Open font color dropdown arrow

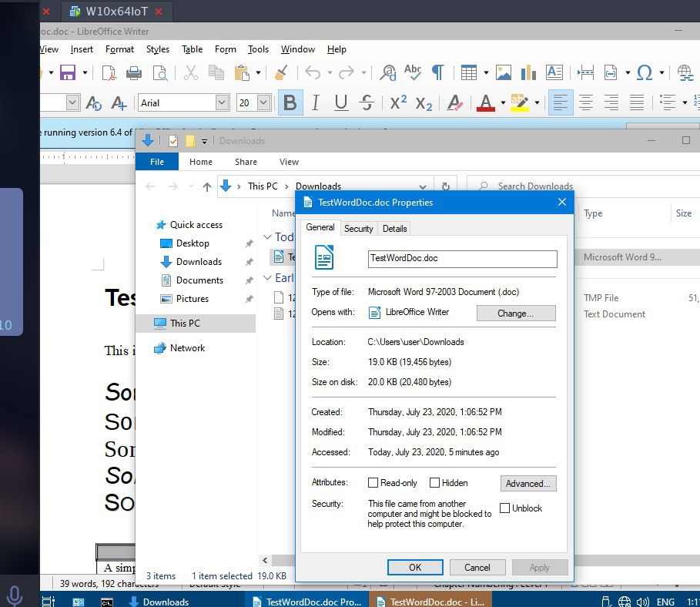[x=503, y=103]
